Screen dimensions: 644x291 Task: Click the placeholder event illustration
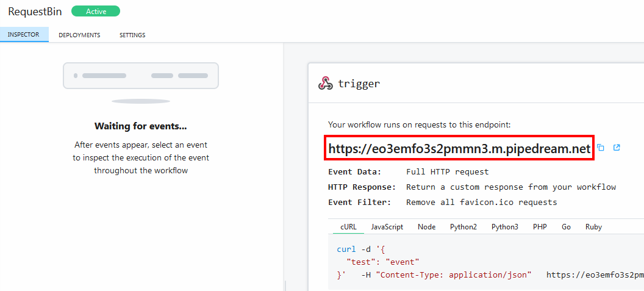pyautogui.click(x=141, y=77)
